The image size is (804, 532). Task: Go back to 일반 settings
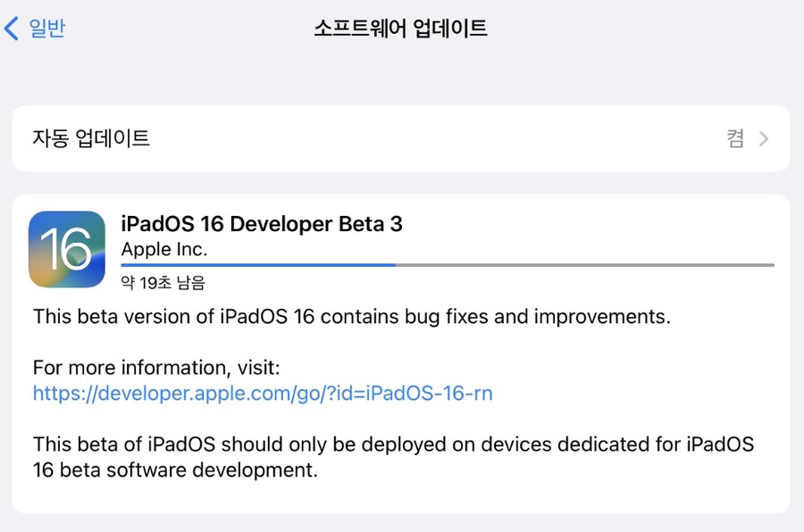[x=46, y=28]
